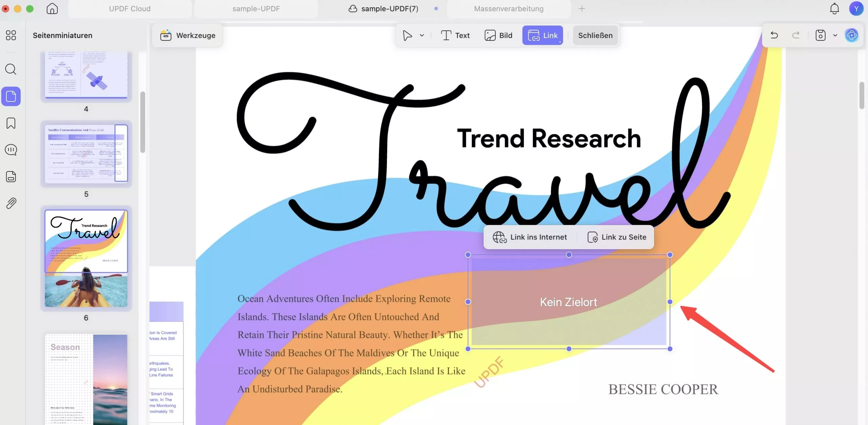The height and width of the screenshot is (425, 868).
Task: Click the undo arrow icon
Action: pos(774,35)
